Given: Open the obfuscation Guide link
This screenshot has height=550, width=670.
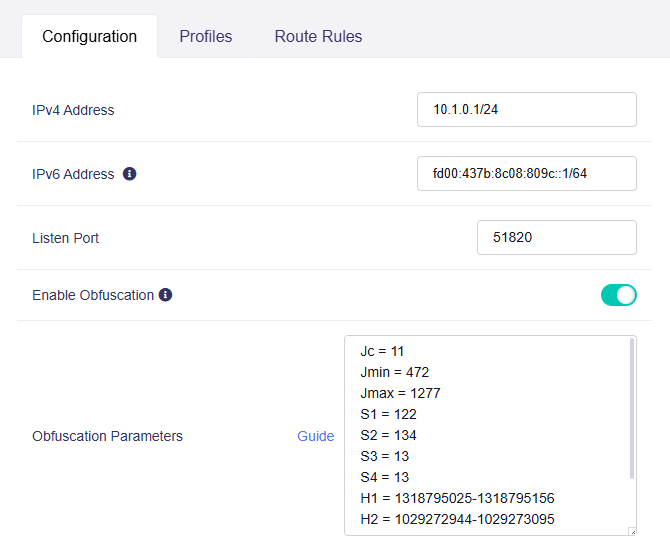Looking at the screenshot, I should 315,436.
